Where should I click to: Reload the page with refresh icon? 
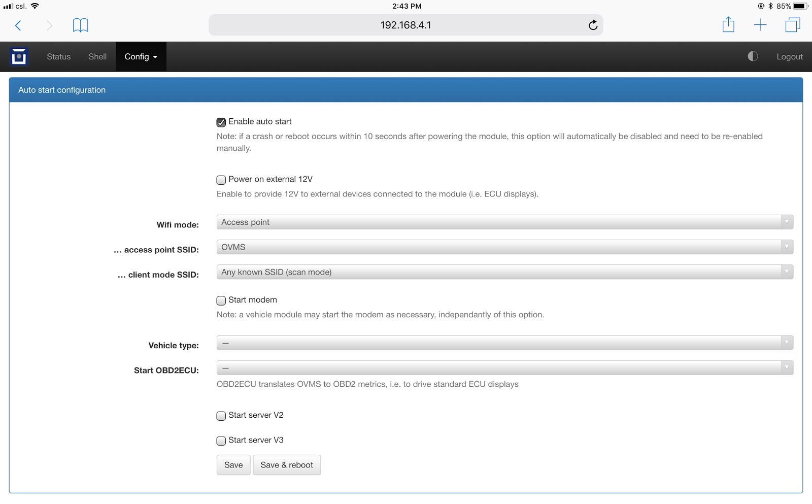pyautogui.click(x=593, y=25)
